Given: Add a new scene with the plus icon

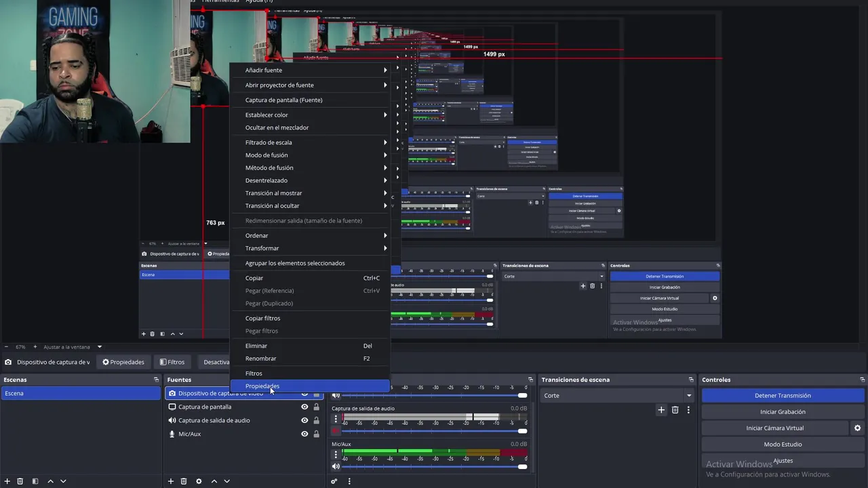Looking at the screenshot, I should 7,481.
